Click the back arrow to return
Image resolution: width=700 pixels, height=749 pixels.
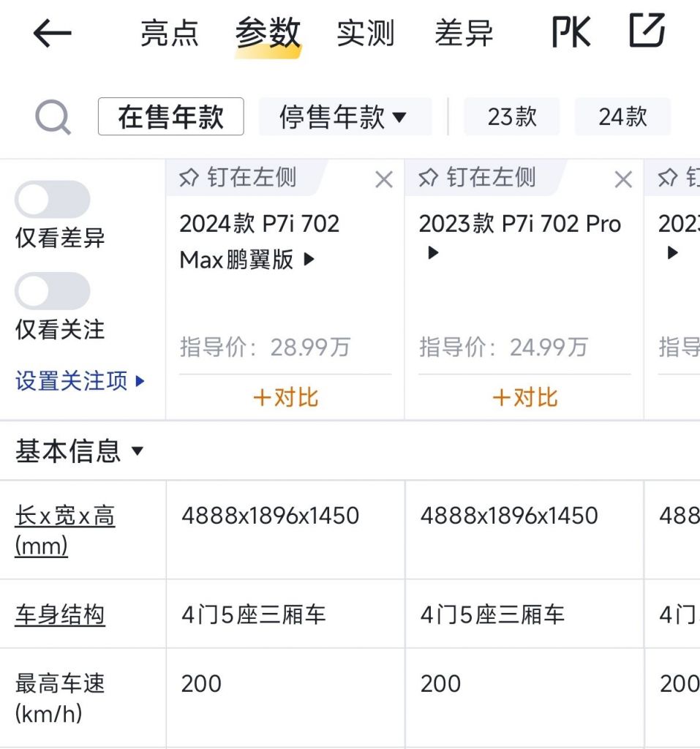pyautogui.click(x=51, y=32)
